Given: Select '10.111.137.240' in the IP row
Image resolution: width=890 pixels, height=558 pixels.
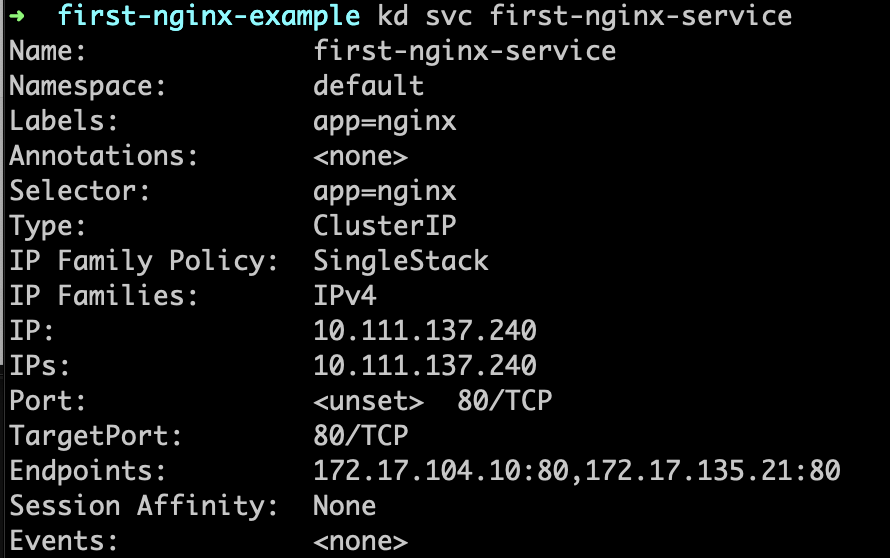Looking at the screenshot, I should [425, 331].
